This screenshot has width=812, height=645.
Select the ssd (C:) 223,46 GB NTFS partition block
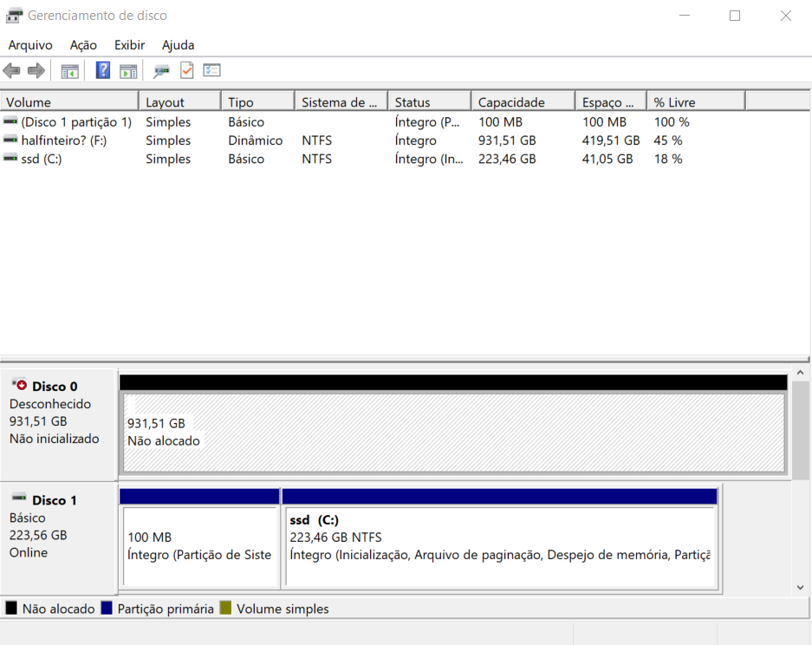point(500,546)
